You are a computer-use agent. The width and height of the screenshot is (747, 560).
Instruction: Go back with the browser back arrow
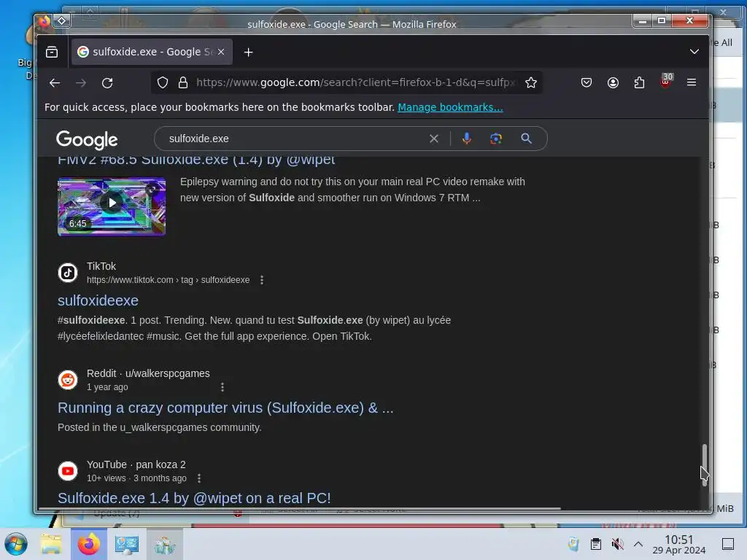pos(54,83)
